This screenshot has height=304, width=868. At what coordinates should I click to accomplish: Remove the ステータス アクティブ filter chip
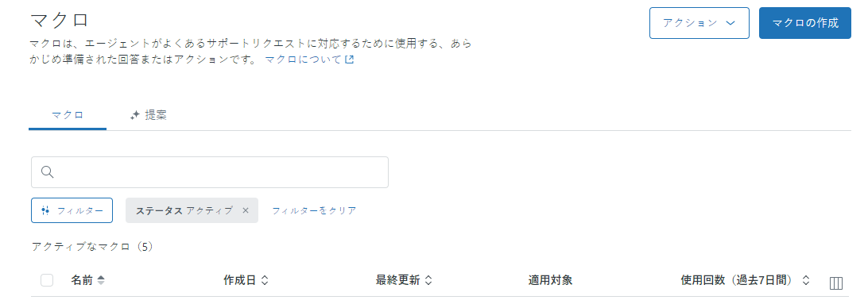coord(246,210)
